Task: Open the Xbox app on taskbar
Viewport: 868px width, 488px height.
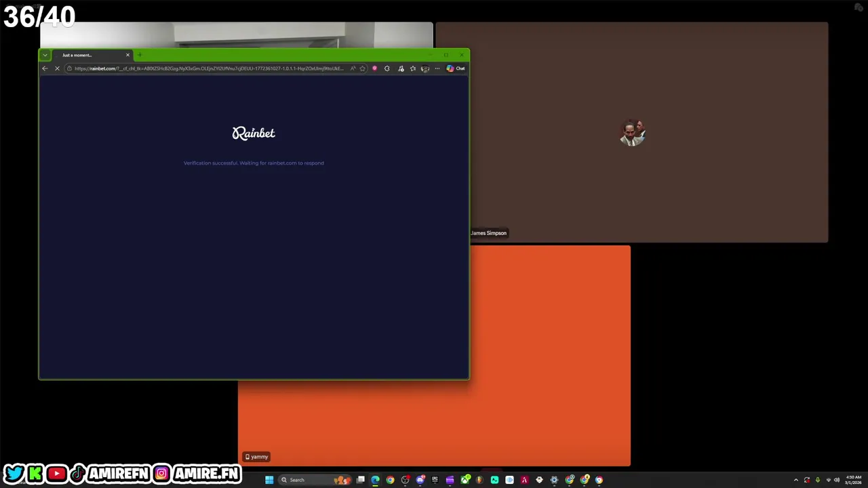Action: [465, 480]
